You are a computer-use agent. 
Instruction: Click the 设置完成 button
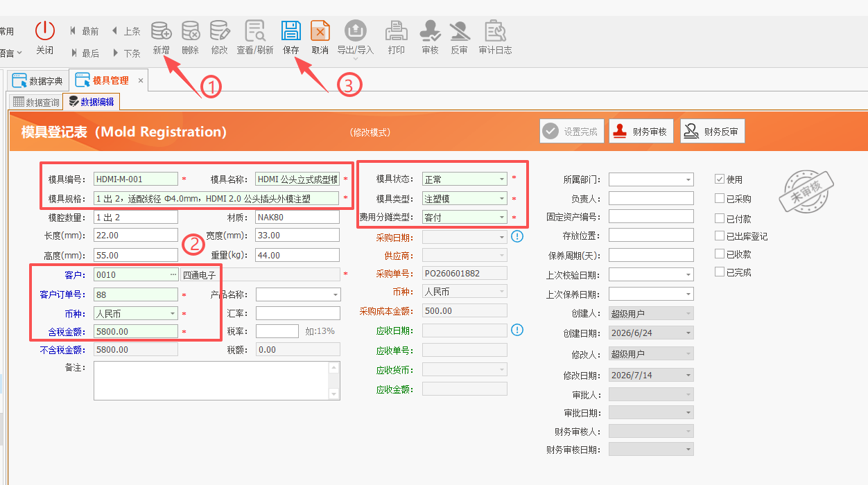(x=572, y=131)
